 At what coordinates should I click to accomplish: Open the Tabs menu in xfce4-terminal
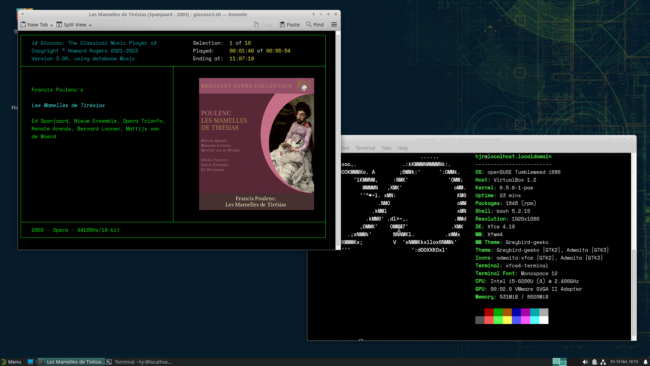click(386, 148)
